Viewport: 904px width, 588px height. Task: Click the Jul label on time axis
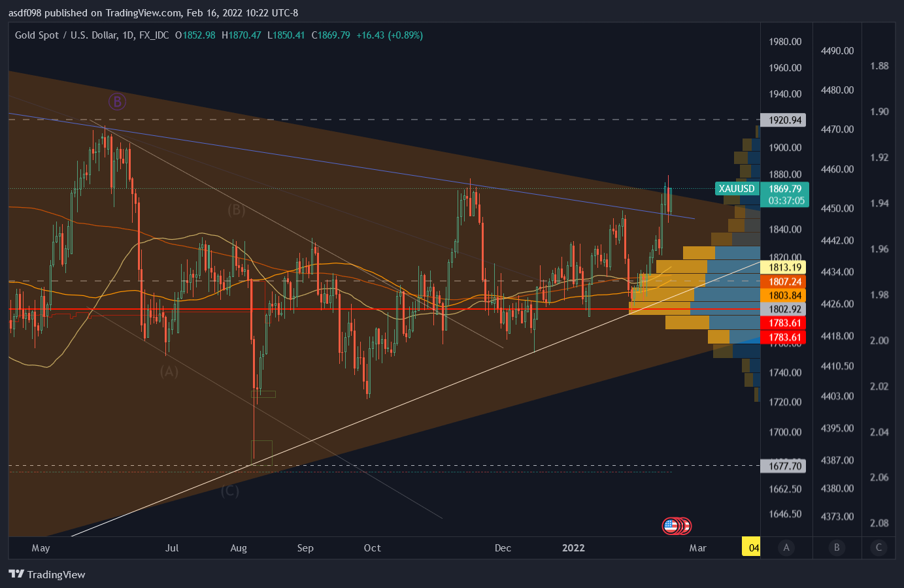(172, 548)
